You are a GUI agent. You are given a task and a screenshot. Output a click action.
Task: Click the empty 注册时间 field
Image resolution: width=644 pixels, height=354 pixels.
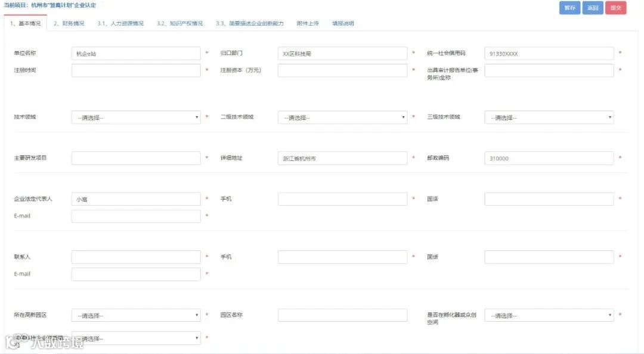point(136,70)
